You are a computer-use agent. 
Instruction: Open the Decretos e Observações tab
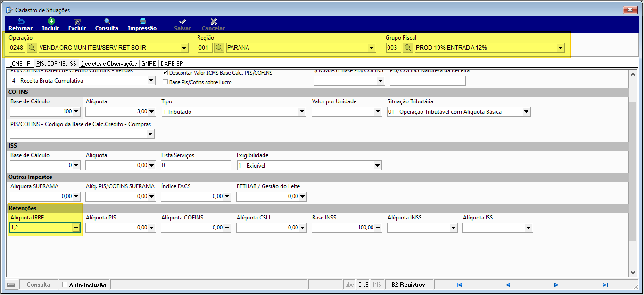click(109, 63)
